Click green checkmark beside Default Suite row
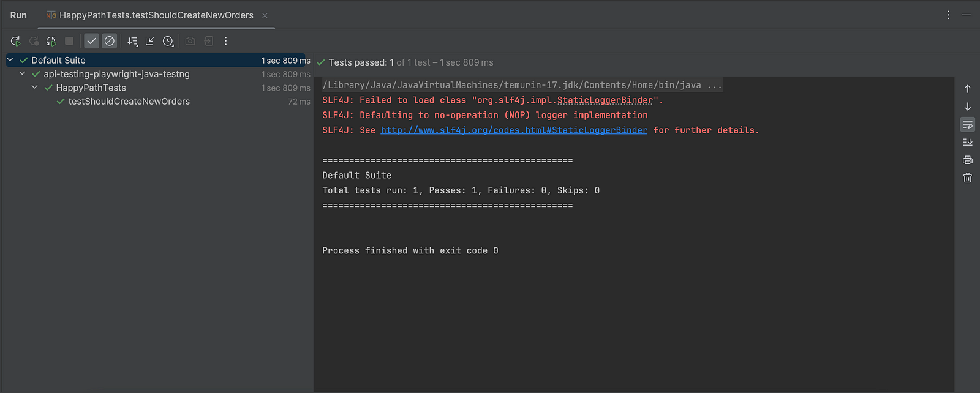Viewport: 980px width, 393px height. click(24, 60)
